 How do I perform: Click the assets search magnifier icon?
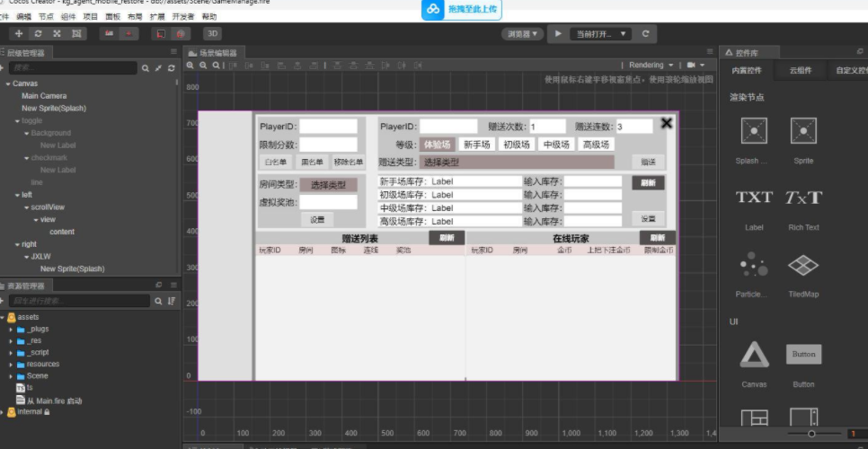coord(158,301)
